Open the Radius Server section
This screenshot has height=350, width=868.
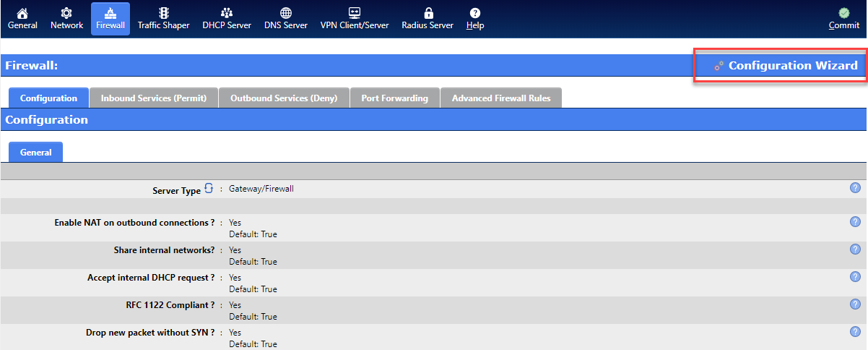coord(428,19)
